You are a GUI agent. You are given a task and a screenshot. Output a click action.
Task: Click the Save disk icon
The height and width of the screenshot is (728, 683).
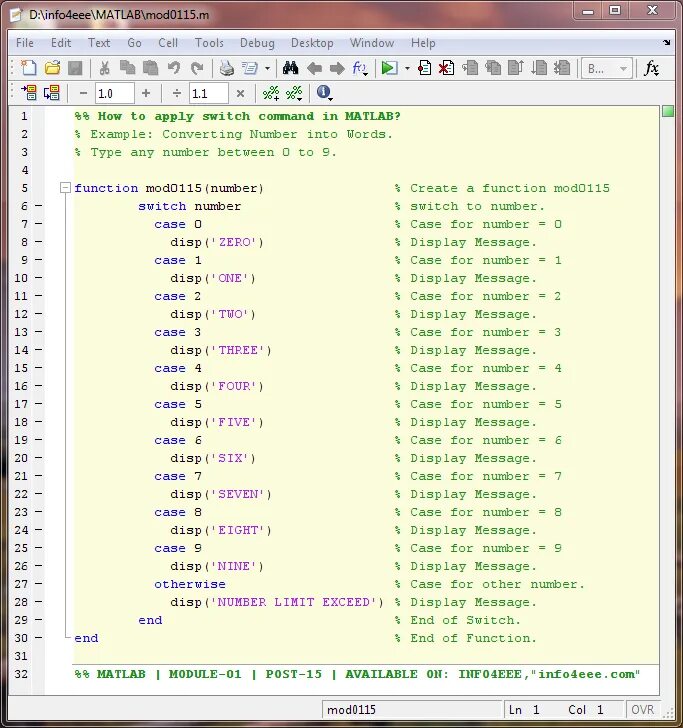tap(75, 68)
